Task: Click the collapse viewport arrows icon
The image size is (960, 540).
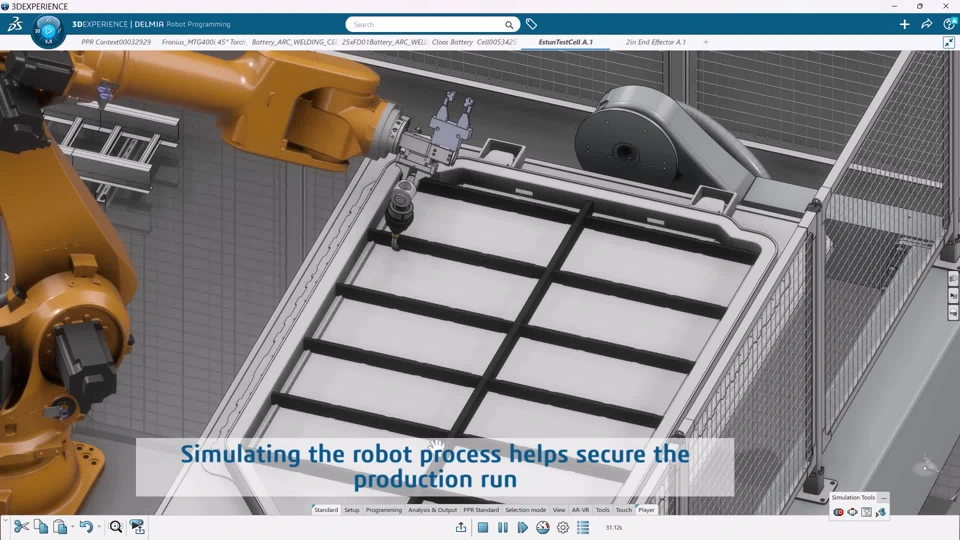Action: pyautogui.click(x=948, y=42)
